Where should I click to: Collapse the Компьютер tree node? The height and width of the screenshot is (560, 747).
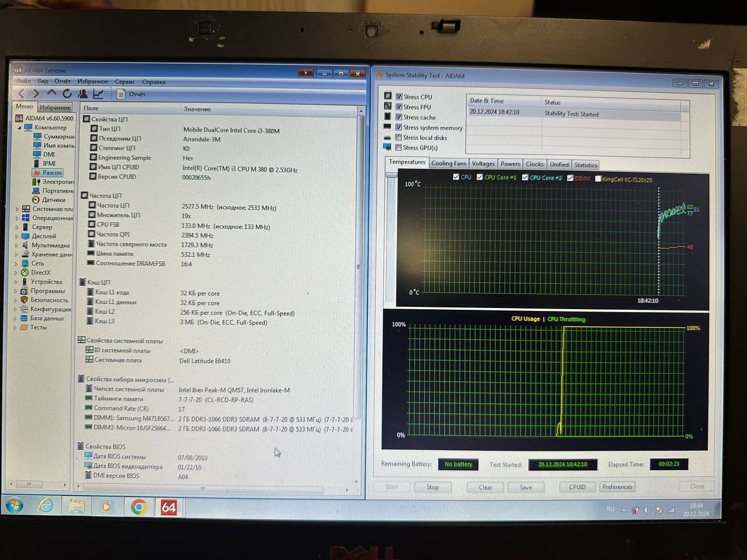(x=19, y=127)
